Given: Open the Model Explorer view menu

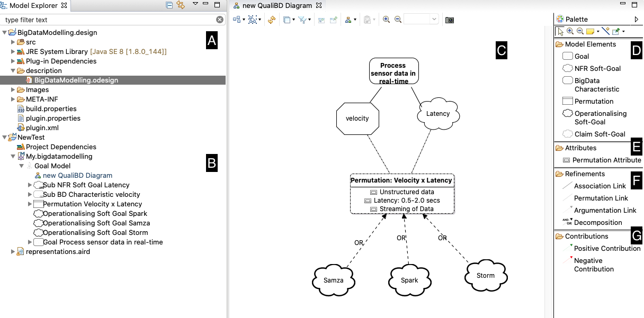Looking at the screenshot, I should 195,5.
